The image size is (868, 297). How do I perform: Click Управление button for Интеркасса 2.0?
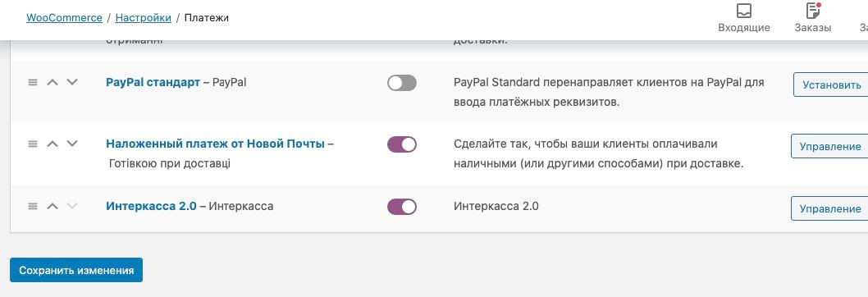829,208
